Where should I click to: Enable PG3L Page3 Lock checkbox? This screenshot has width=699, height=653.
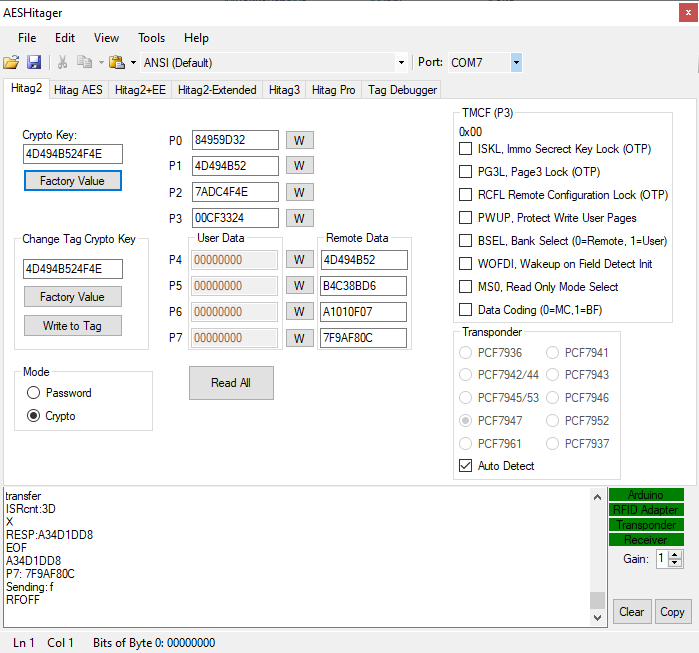coord(465,172)
